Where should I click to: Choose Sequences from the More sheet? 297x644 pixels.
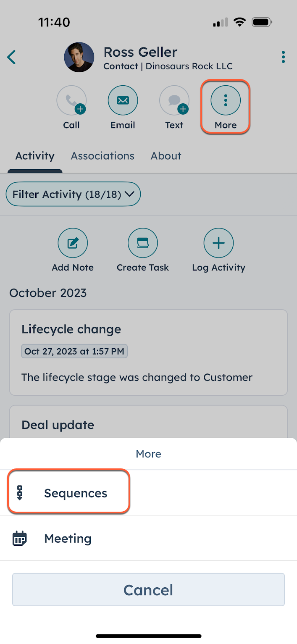76,493
